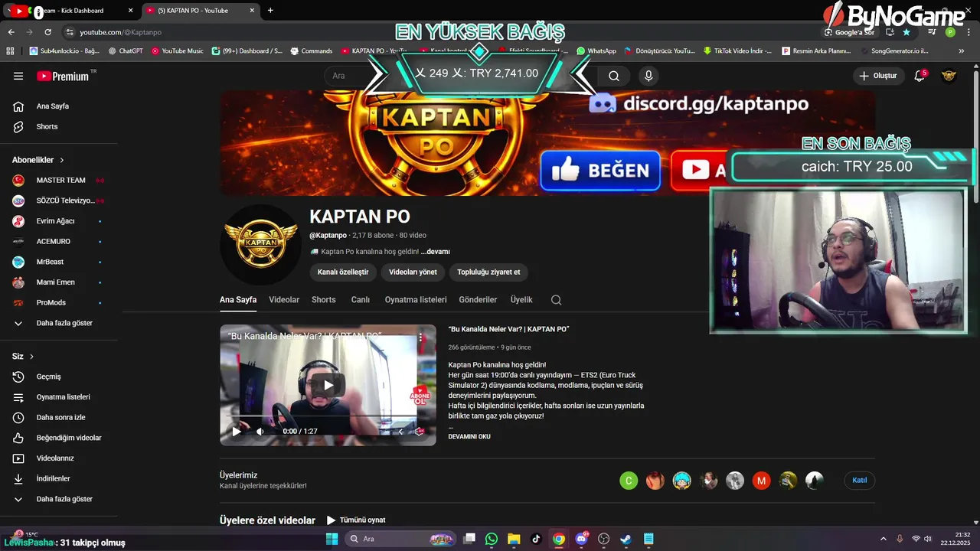Click Videoları yönet button
980x551 pixels.
pos(413,272)
